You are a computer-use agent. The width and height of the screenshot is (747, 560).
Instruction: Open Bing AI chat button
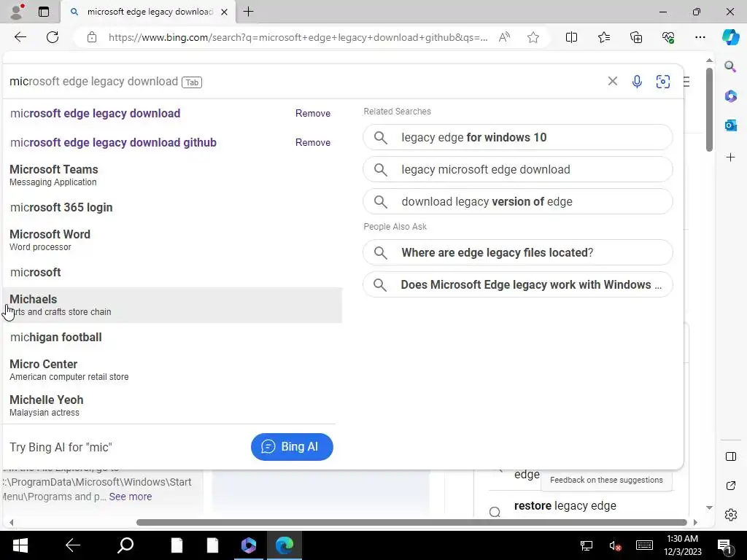click(x=292, y=447)
